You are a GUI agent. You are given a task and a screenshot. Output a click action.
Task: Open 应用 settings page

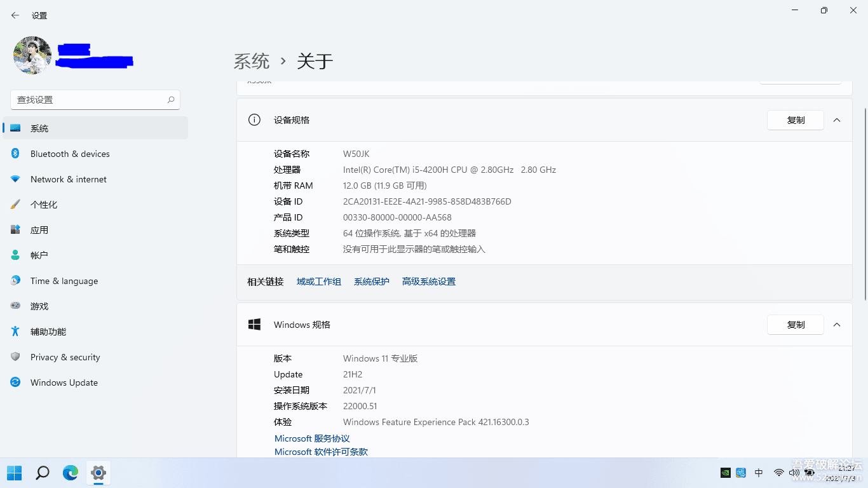pyautogui.click(x=95, y=230)
